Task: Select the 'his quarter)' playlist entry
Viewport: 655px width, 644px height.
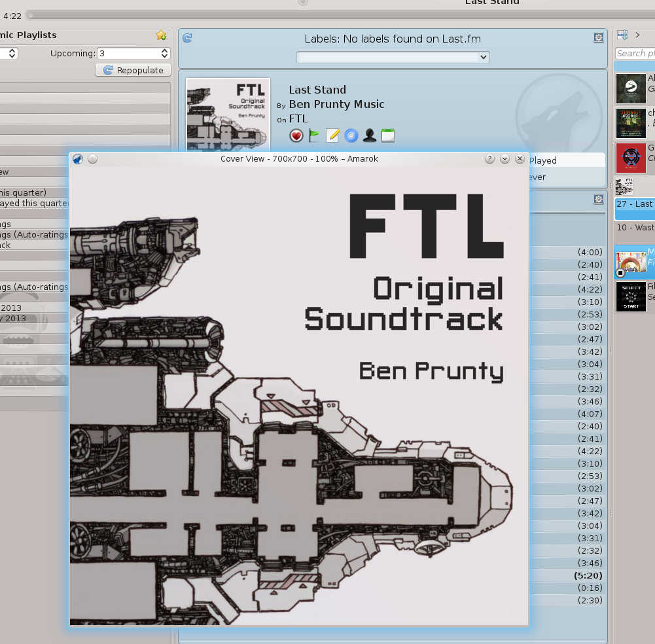Action: [34, 192]
